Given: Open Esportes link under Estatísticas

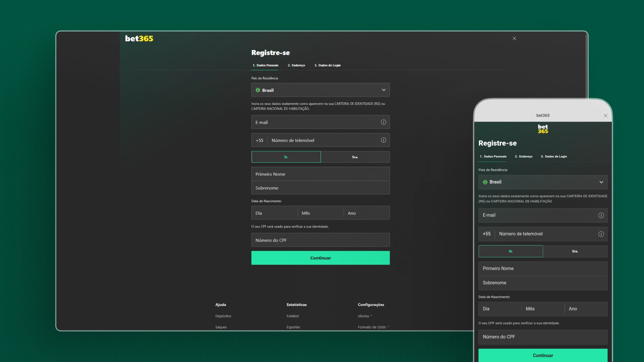Looking at the screenshot, I should [293, 327].
